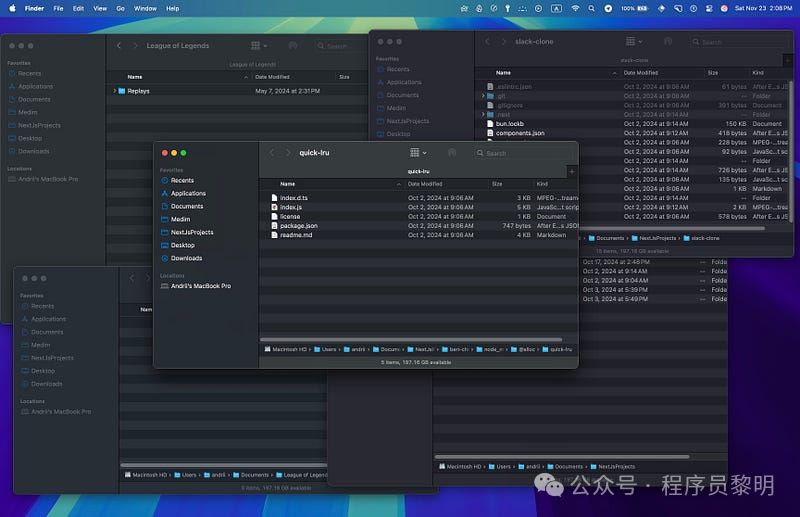Select package.json in the quick-lru window
The image size is (800, 517).
[x=298, y=226]
